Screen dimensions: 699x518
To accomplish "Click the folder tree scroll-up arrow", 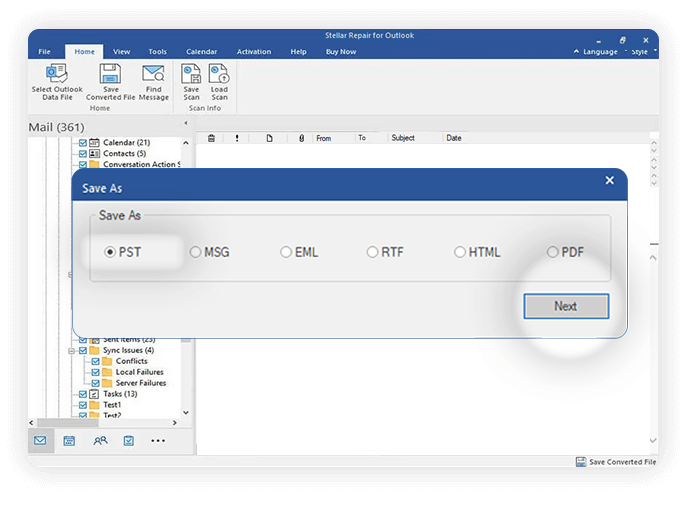I will click(x=186, y=143).
